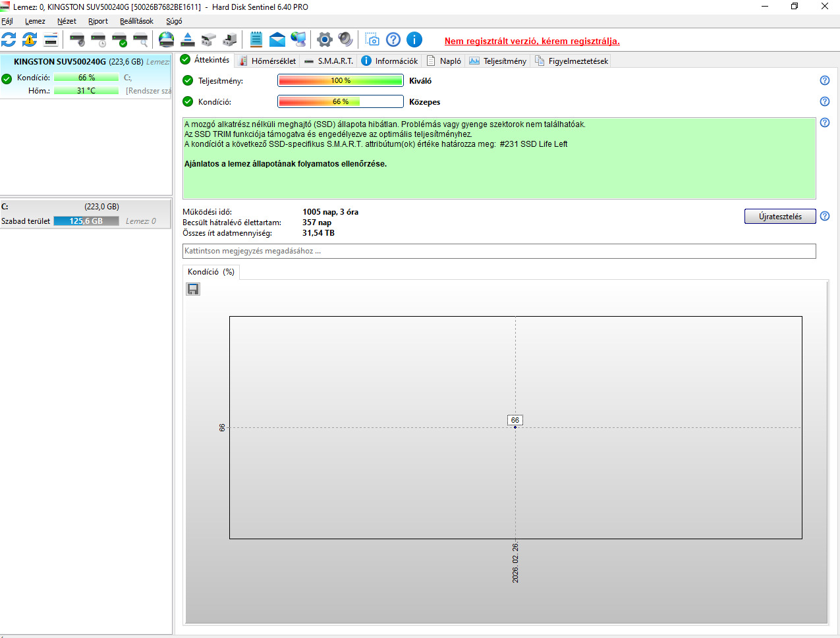
Task: Click the help icon next to Újratesztelés
Action: tap(825, 216)
